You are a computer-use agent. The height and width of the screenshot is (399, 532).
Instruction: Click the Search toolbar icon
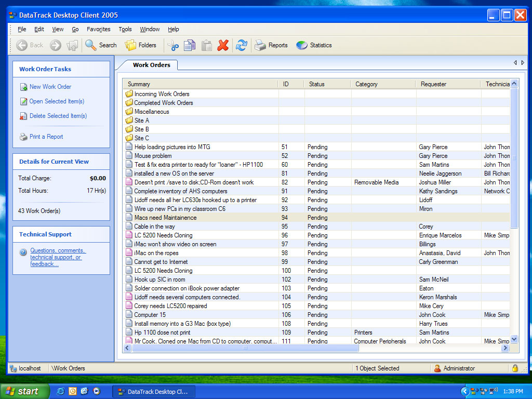pos(101,45)
